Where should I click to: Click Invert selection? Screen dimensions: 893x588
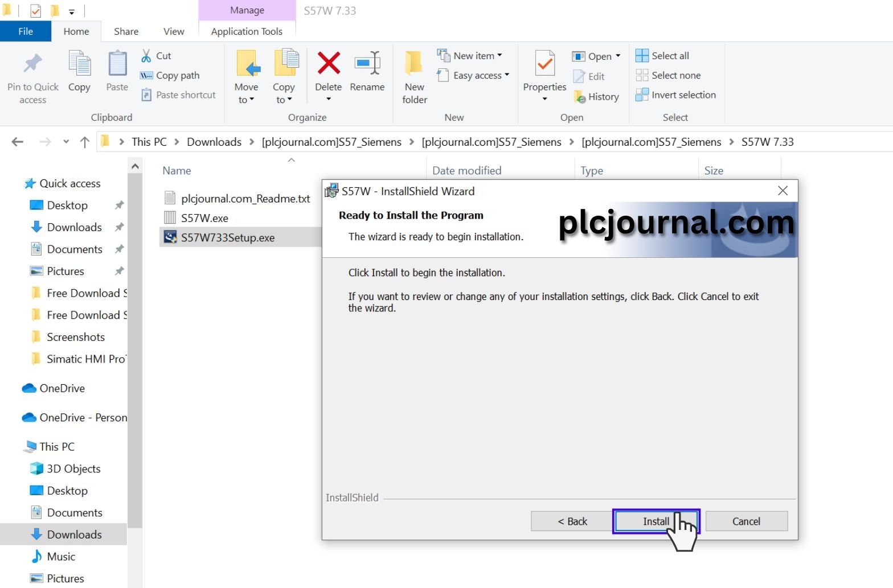676,95
